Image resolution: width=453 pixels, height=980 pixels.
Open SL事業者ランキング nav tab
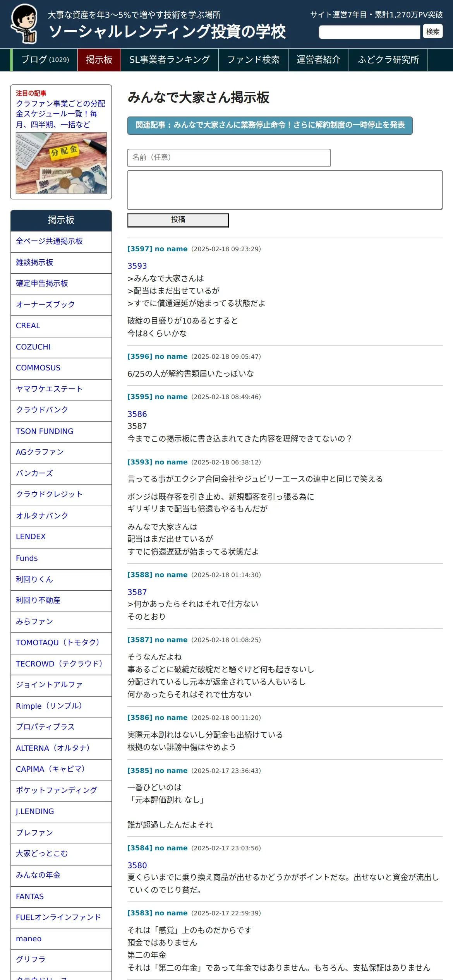pyautogui.click(x=170, y=60)
